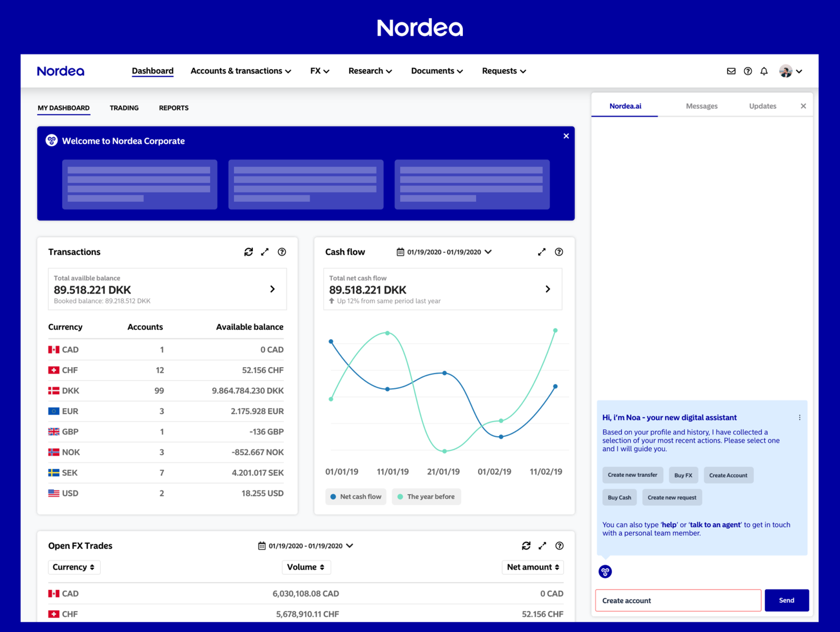Click the Create new request suggestion

(x=672, y=497)
